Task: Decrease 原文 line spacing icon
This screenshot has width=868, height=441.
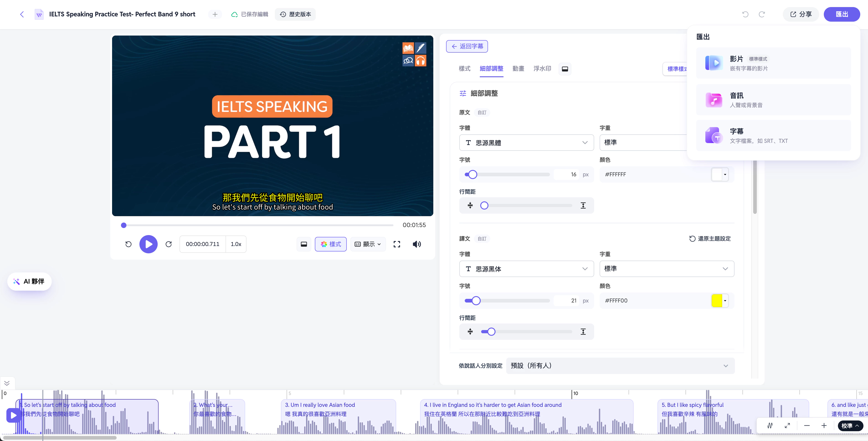Action: (x=470, y=205)
